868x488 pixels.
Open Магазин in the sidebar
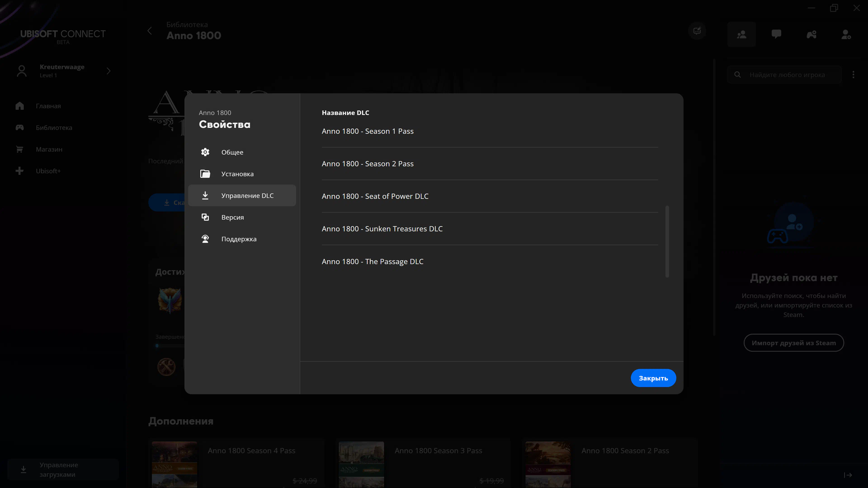coord(49,149)
